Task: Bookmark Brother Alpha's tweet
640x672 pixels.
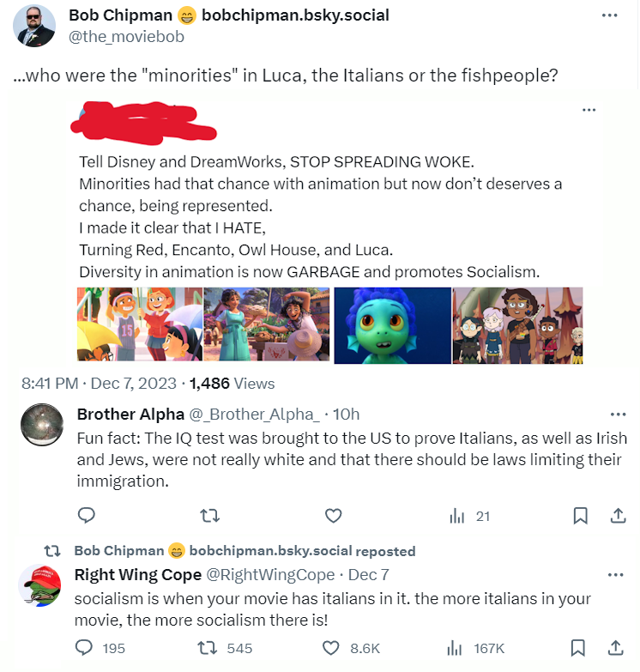Action: click(x=580, y=515)
